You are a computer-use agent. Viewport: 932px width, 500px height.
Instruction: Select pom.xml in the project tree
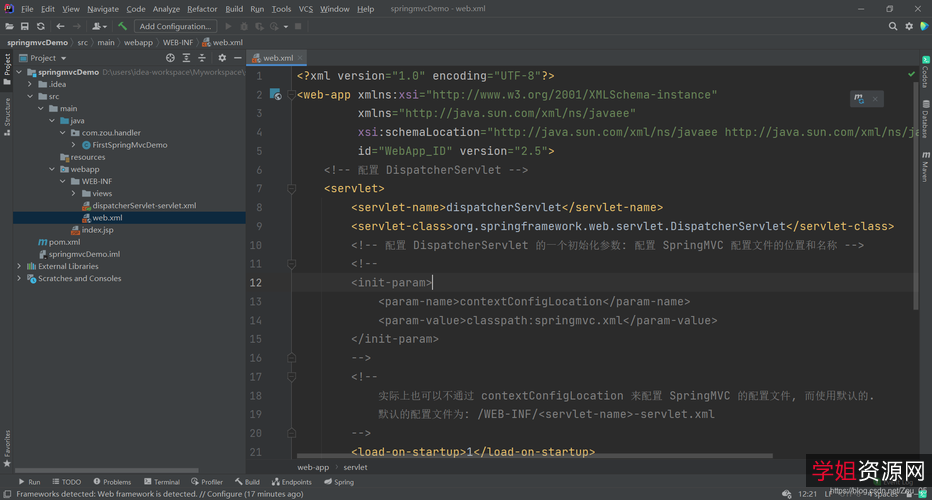click(64, 242)
